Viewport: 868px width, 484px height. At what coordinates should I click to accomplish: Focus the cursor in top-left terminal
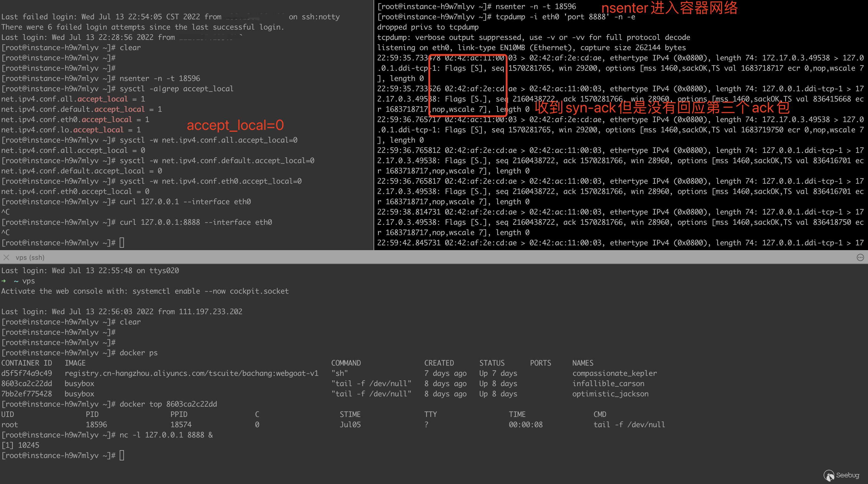(x=122, y=243)
